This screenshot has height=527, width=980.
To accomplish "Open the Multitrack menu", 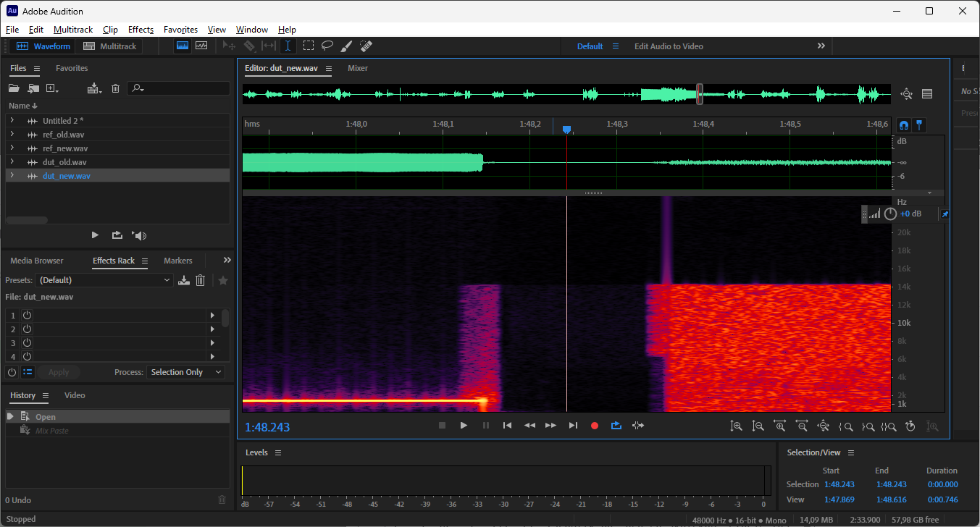I will [x=73, y=30].
